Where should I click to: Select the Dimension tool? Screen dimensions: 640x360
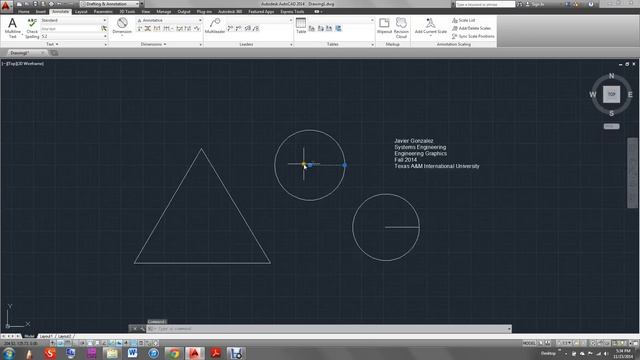[x=122, y=27]
